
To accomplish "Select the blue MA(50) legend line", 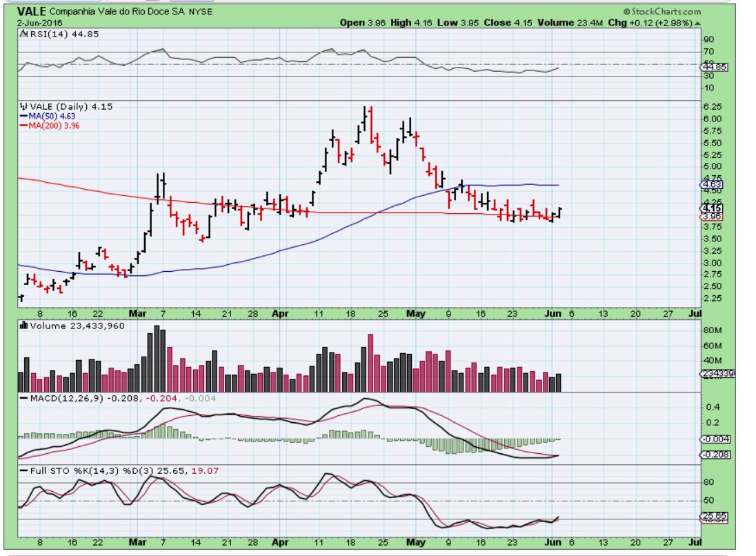I will pyautogui.click(x=23, y=116).
